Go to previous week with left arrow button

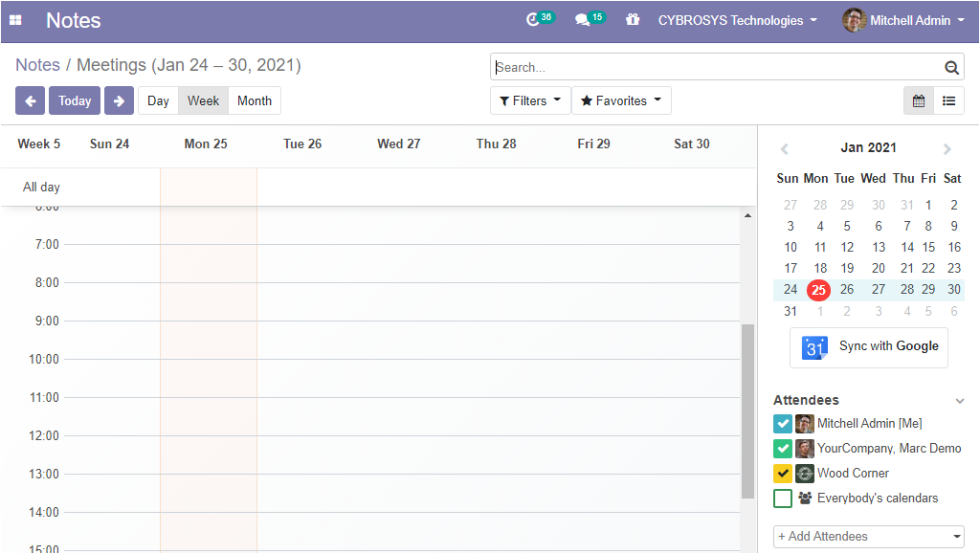click(x=30, y=100)
